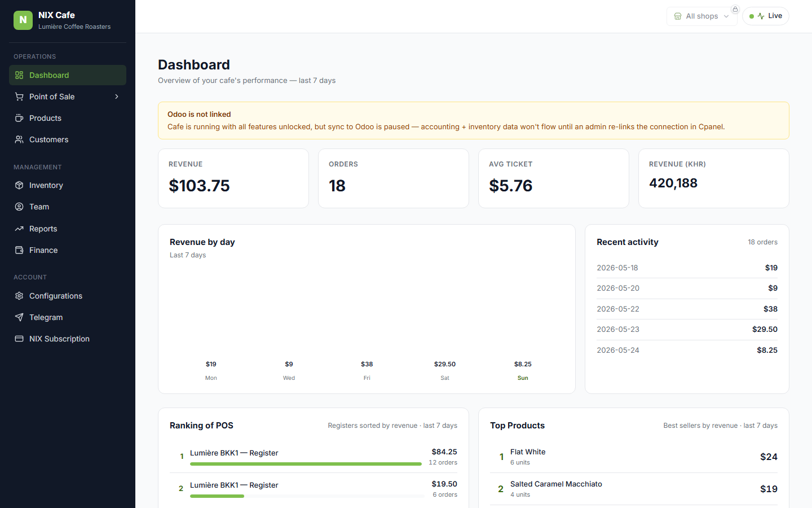Click the Configurations gear icon
The image size is (812, 508).
click(19, 296)
